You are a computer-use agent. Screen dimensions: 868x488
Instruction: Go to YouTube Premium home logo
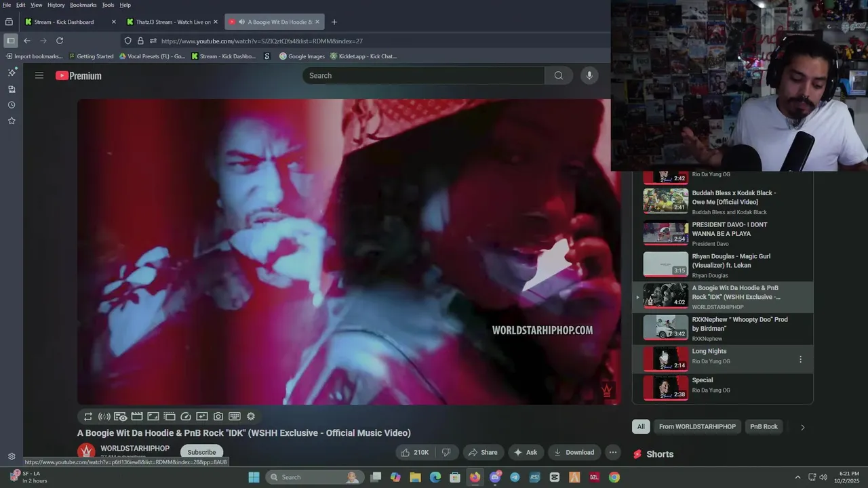(79, 76)
